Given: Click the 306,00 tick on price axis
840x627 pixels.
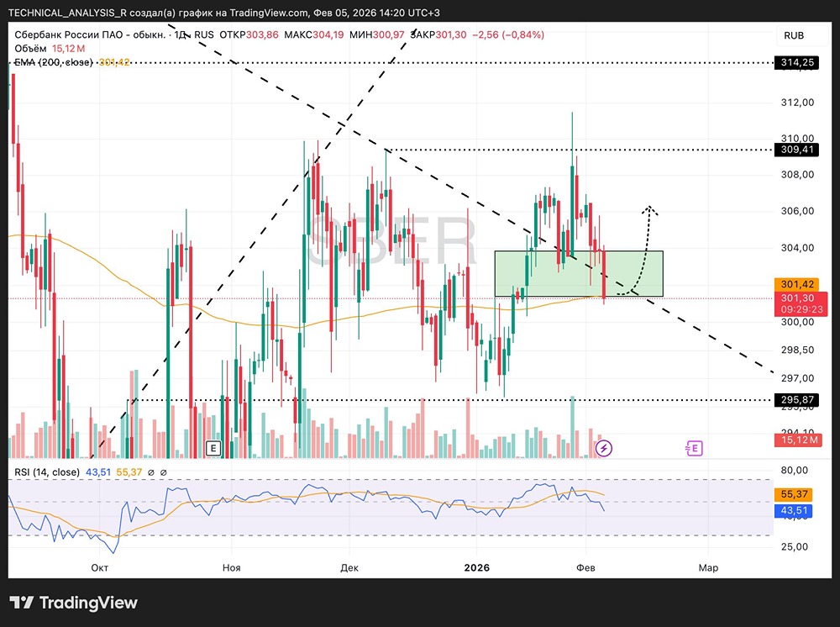Looking at the screenshot, I should coord(797,211).
